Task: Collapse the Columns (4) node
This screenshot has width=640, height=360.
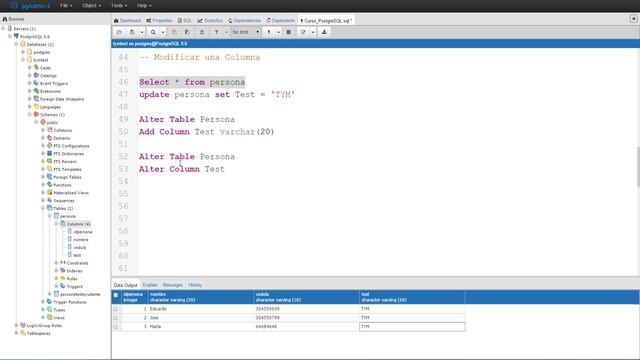Action: [x=56, y=224]
